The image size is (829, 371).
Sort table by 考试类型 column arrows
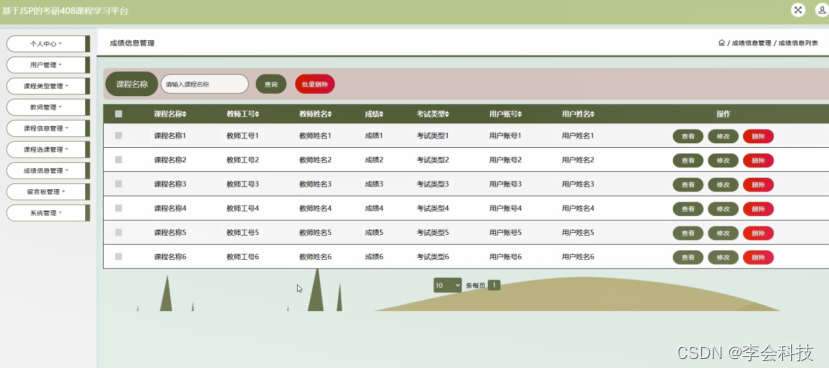point(447,114)
